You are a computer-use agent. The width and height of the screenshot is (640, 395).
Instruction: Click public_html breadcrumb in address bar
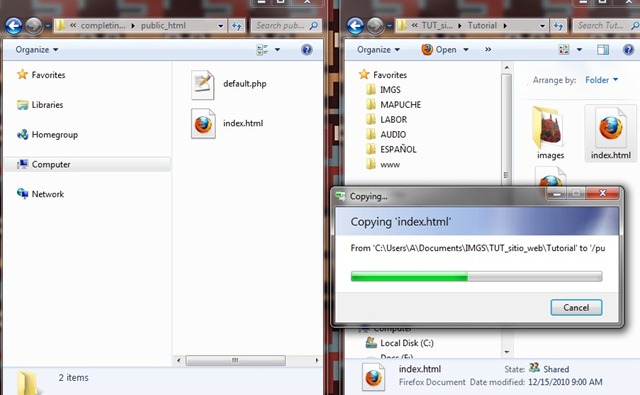163,26
